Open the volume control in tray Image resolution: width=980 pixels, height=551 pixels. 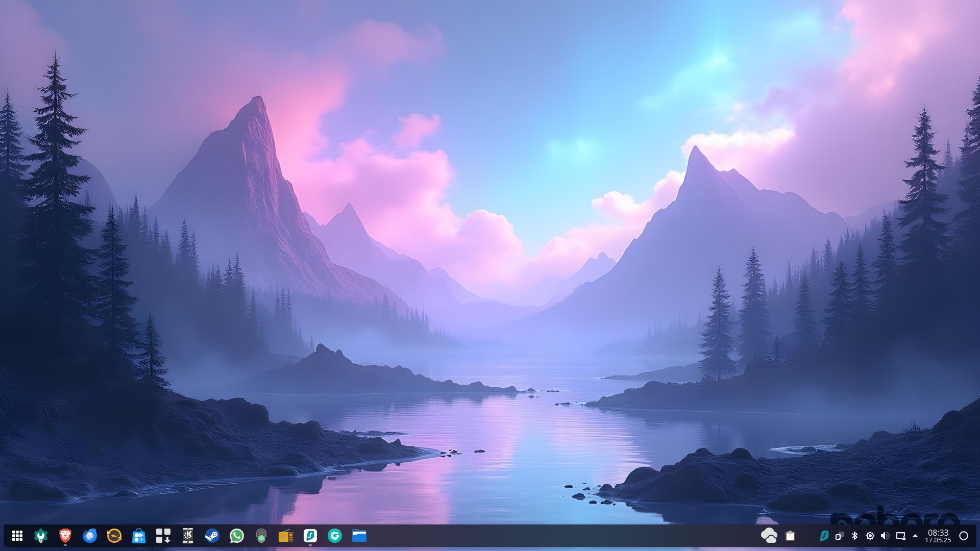point(885,536)
